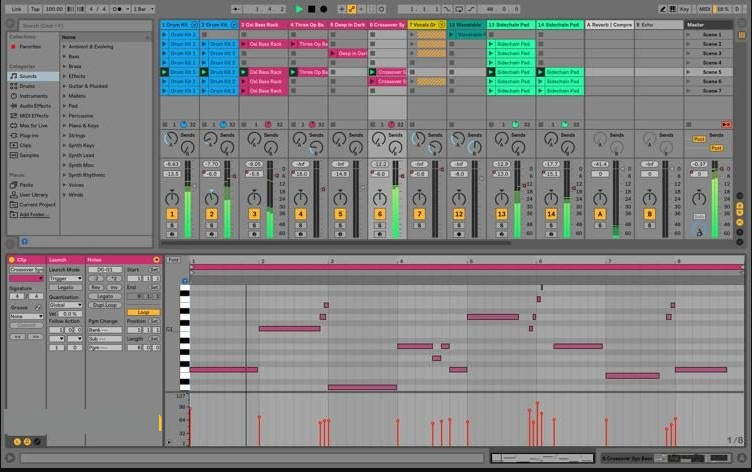This screenshot has width=752, height=472.
Task: Solo track 2 with S button
Action: coord(212,225)
